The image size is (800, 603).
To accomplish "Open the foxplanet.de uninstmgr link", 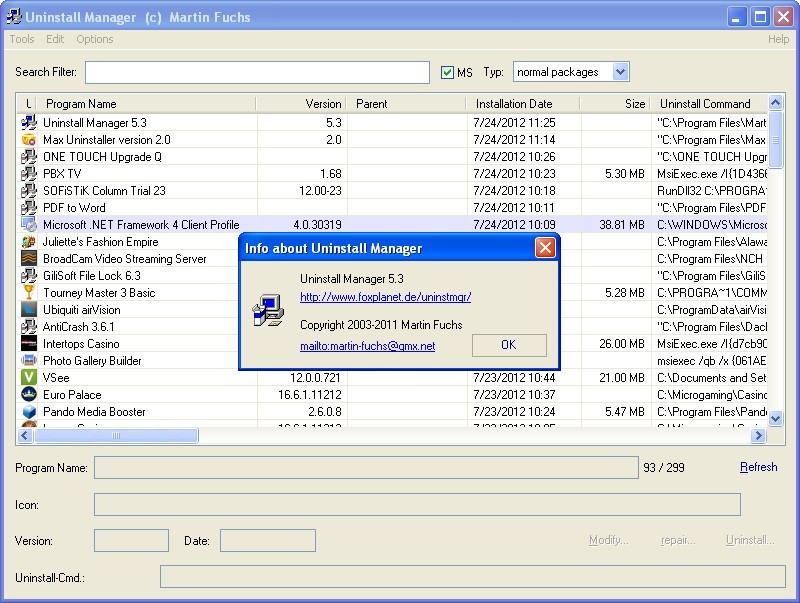I will tap(385, 297).
